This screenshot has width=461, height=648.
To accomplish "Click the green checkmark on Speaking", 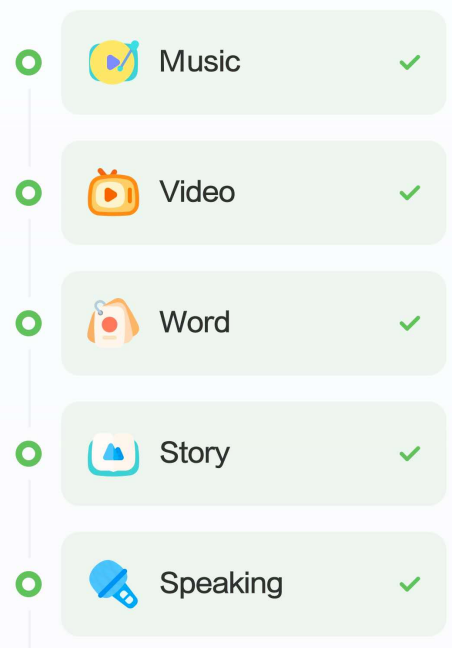I will [410, 584].
